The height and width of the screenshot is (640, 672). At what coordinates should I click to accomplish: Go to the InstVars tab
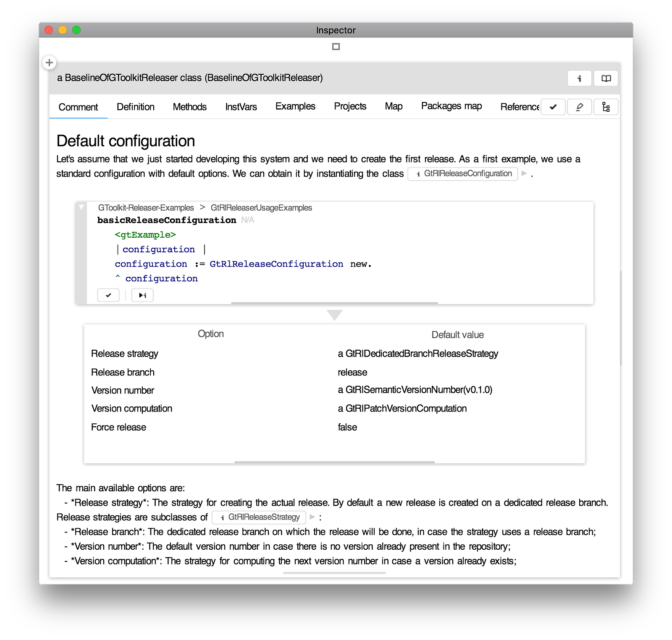point(241,107)
